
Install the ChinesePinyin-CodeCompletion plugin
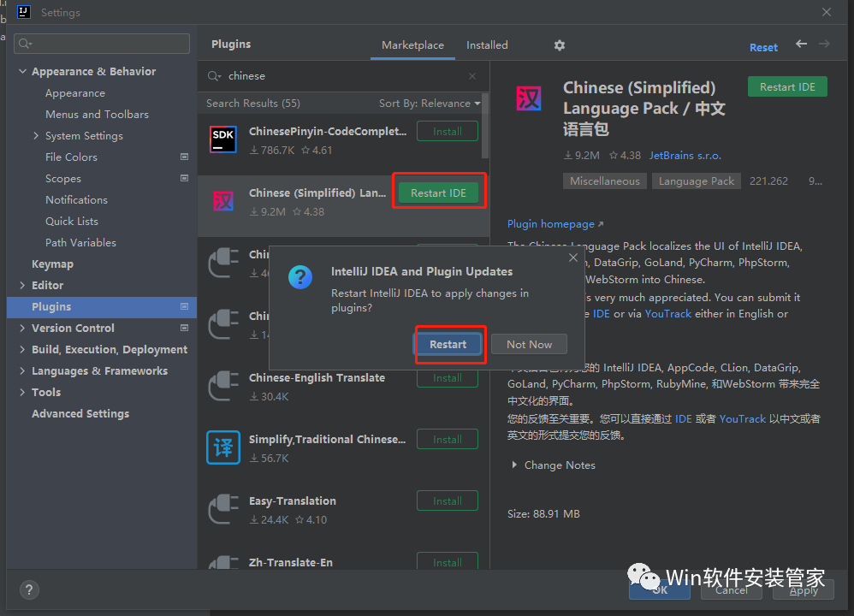click(x=448, y=131)
